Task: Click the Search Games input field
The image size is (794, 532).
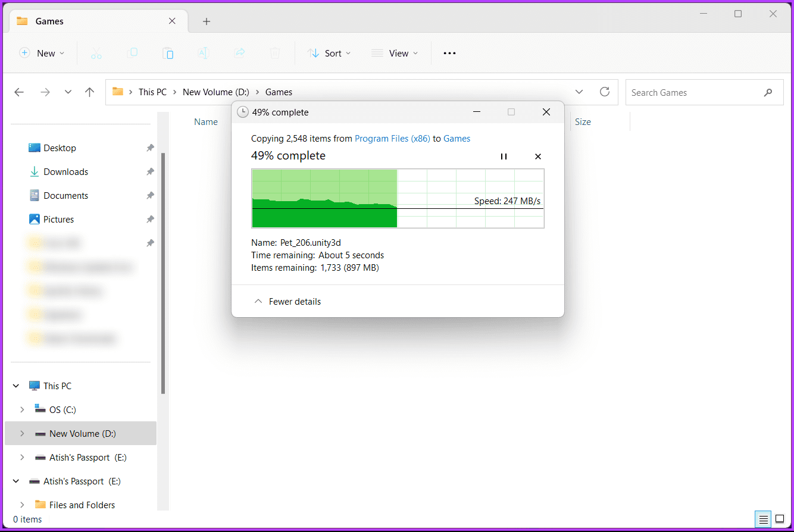Action: [693, 93]
